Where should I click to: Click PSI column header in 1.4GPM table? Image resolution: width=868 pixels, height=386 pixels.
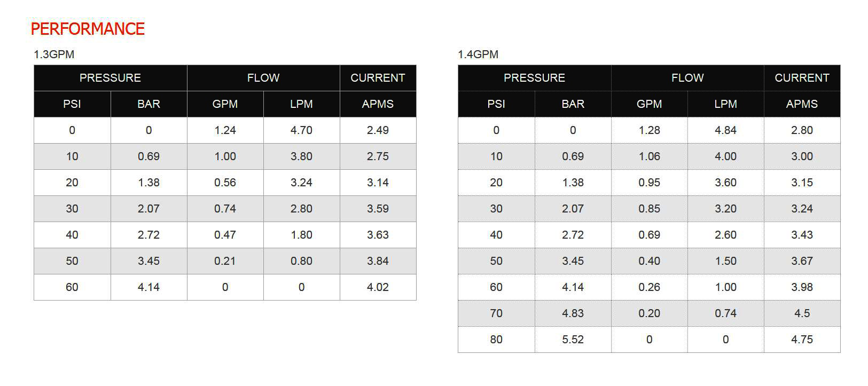point(496,104)
